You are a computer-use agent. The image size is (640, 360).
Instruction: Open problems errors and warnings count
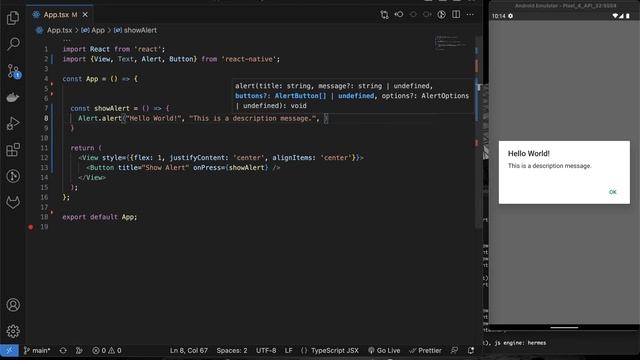(x=107, y=350)
